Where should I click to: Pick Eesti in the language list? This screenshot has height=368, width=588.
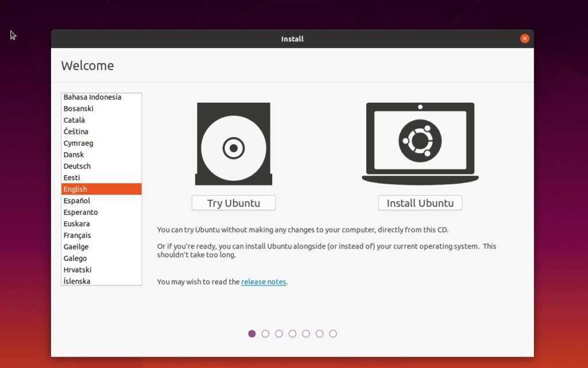click(72, 177)
